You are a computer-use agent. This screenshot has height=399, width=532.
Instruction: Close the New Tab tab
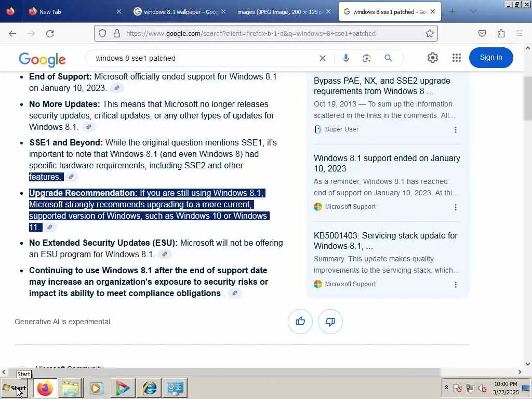coord(119,11)
